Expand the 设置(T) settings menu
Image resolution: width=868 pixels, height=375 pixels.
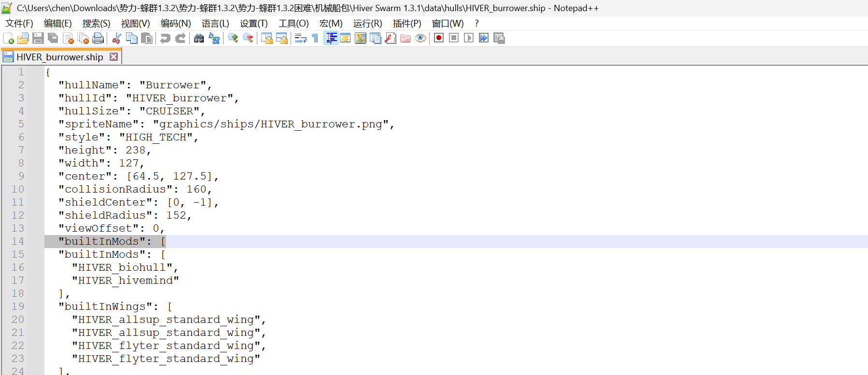[253, 24]
